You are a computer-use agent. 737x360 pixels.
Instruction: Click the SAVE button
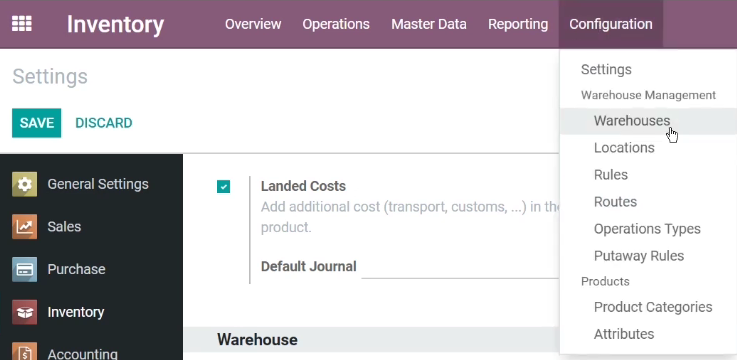(x=37, y=123)
